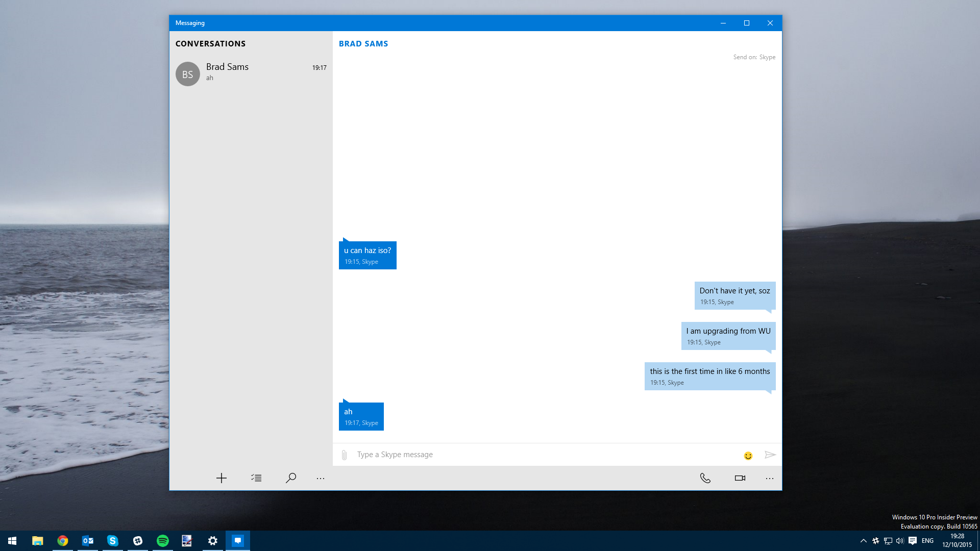Open Slack from taskbar
This screenshot has width=980, height=551.
138,541
